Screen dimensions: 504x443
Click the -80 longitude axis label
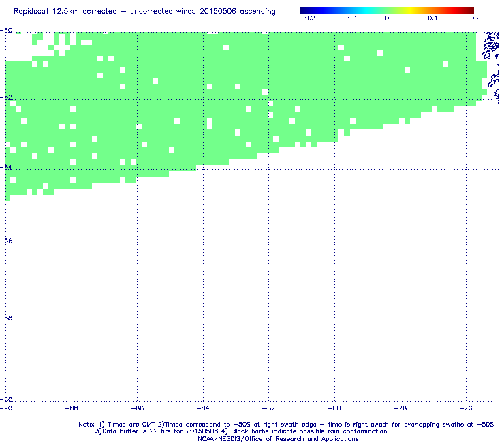pos(334,408)
